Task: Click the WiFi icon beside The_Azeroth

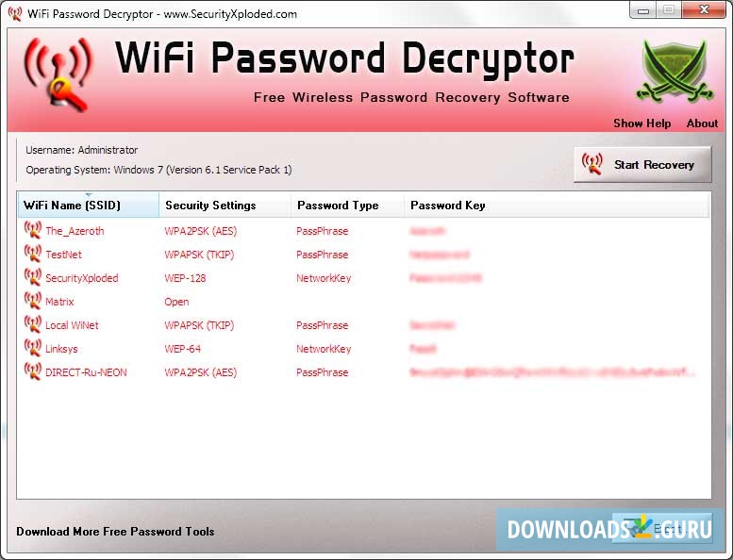Action: (x=33, y=230)
